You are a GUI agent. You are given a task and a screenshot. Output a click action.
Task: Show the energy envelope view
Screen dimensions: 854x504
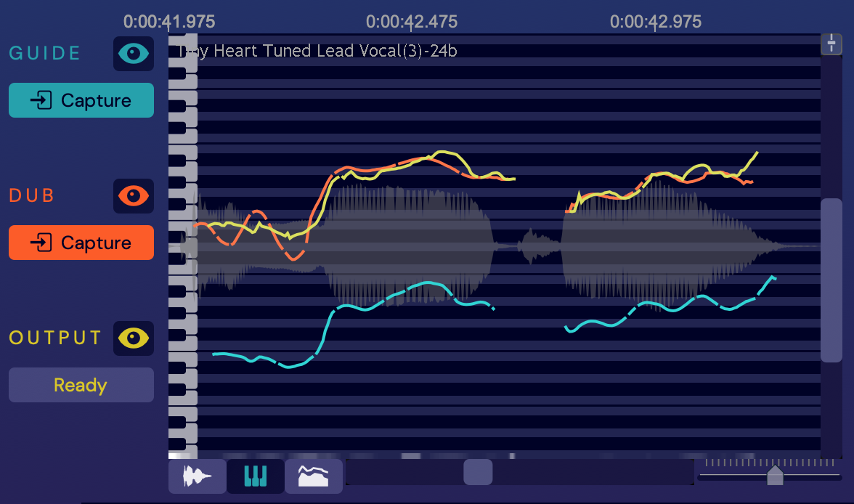[x=314, y=476]
